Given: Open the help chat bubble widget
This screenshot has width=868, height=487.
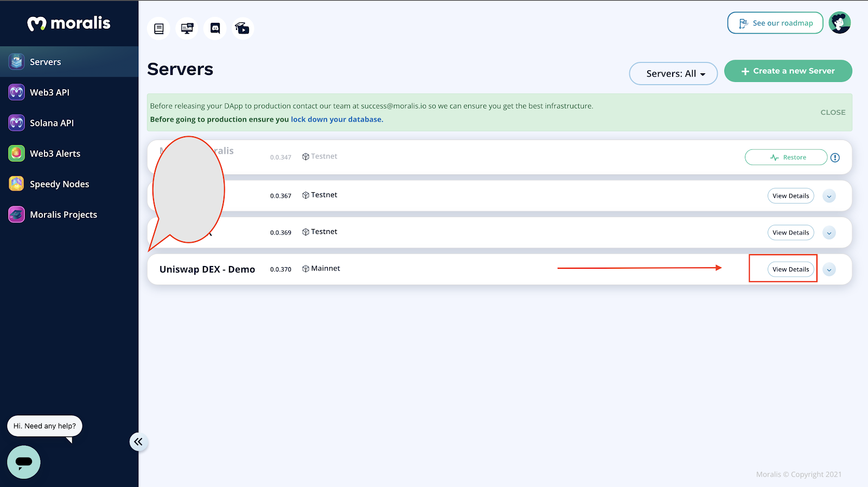Looking at the screenshot, I should (24, 462).
